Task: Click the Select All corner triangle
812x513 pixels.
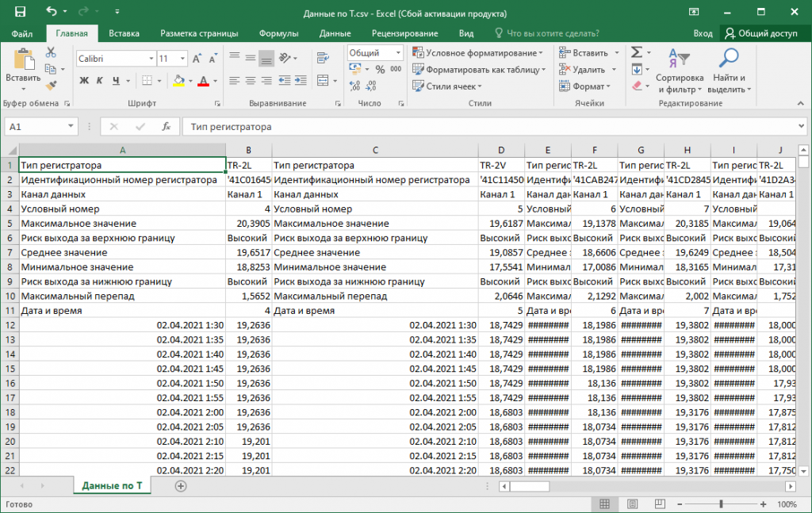Action: click(12, 151)
